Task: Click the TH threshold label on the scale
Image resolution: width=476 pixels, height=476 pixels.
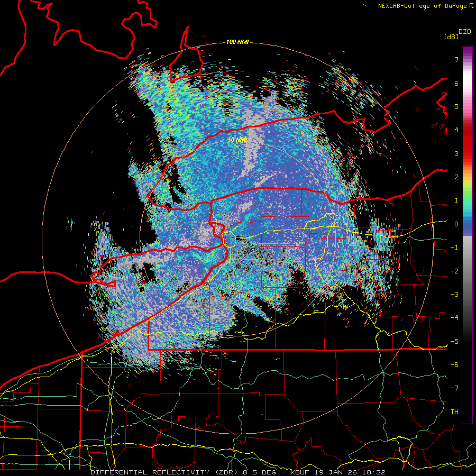Action: pyautogui.click(x=454, y=412)
